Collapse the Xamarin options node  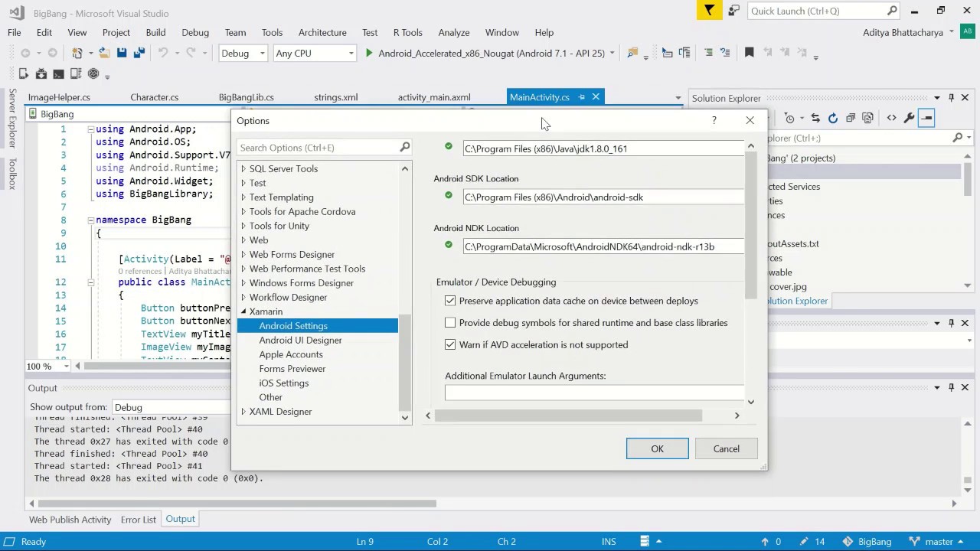click(243, 311)
